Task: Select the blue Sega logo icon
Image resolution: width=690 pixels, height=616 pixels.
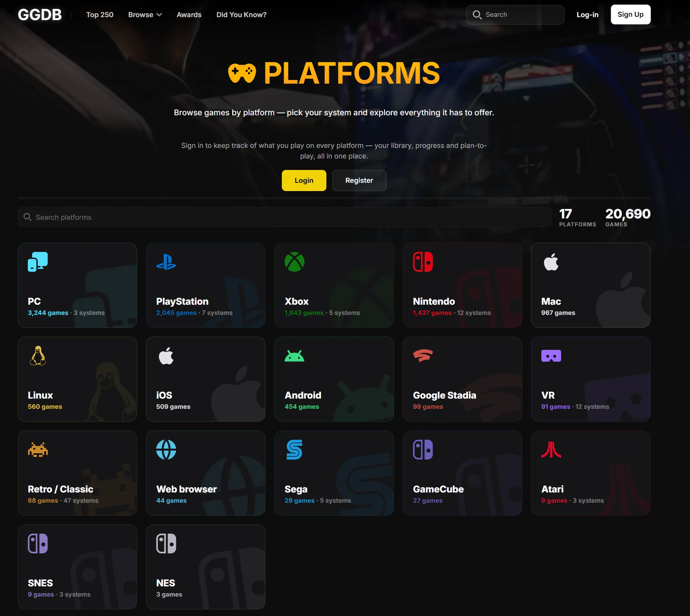Action: click(294, 450)
